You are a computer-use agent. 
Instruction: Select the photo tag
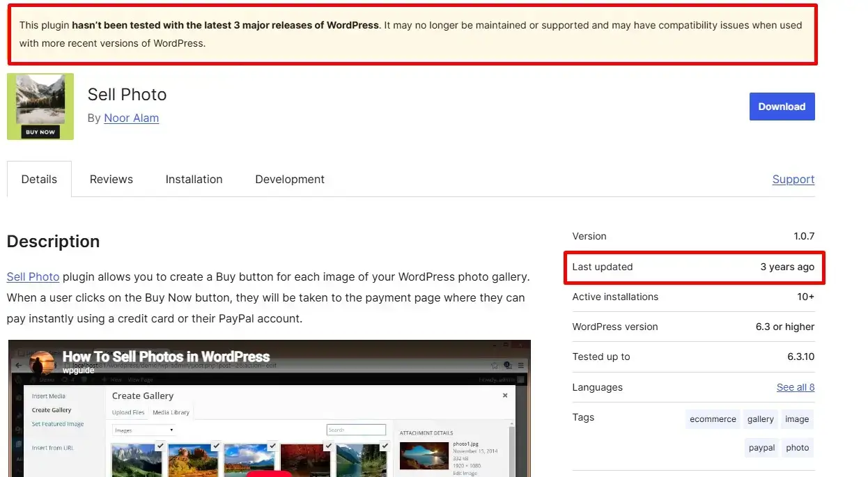coord(798,448)
